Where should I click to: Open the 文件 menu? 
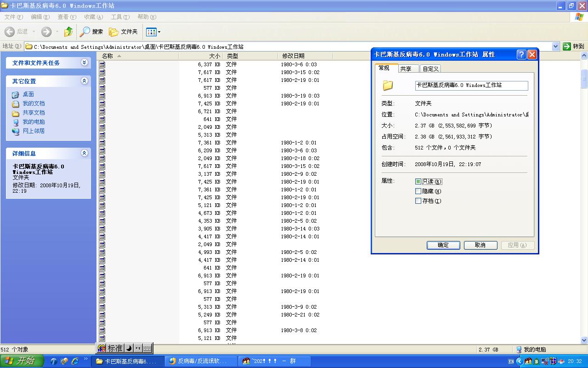coord(13,17)
